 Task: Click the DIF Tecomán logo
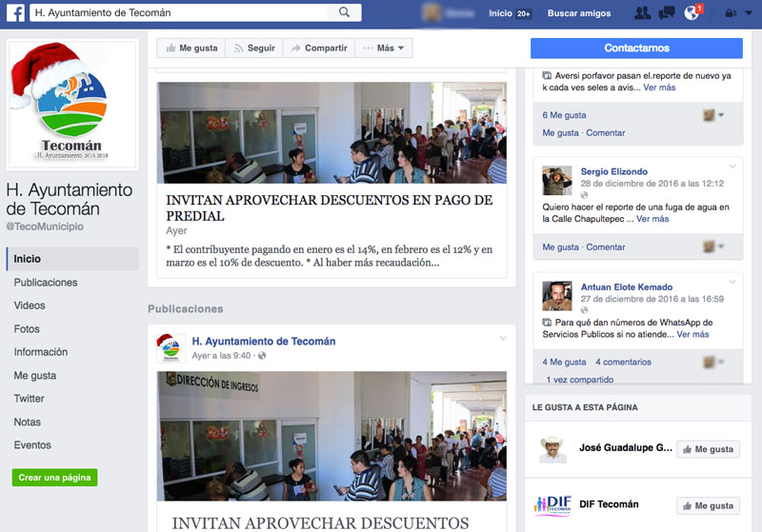[553, 504]
